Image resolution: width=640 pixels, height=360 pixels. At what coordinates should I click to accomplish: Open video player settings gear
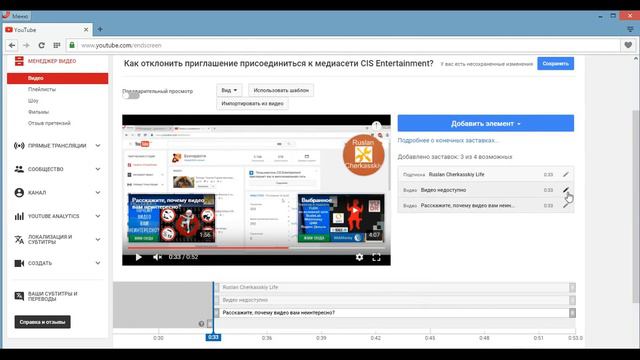tap(359, 257)
